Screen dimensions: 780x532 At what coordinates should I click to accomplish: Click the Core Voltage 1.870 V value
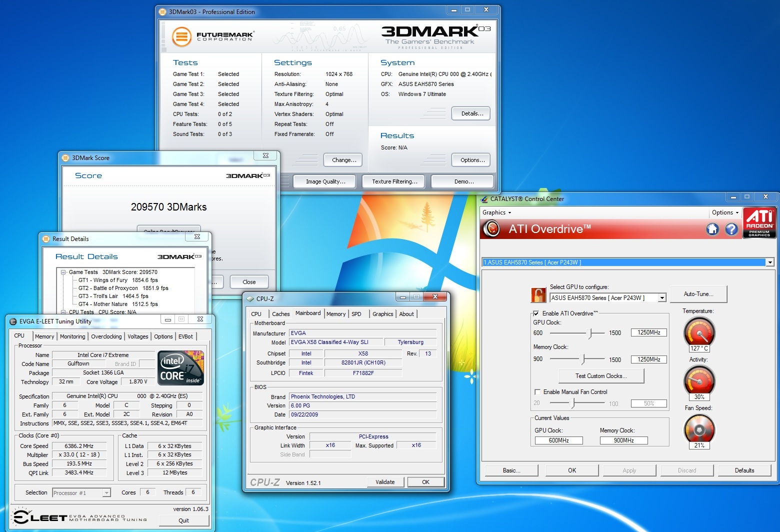(x=138, y=381)
